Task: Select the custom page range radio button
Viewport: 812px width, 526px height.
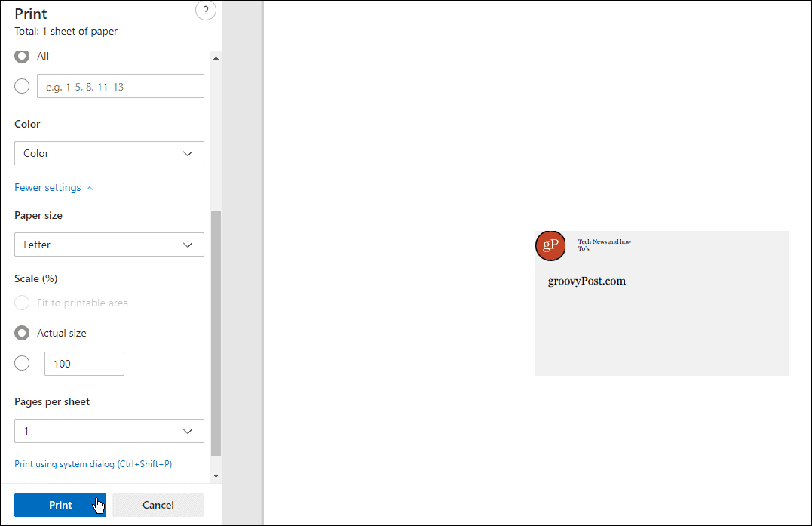Action: (22, 86)
